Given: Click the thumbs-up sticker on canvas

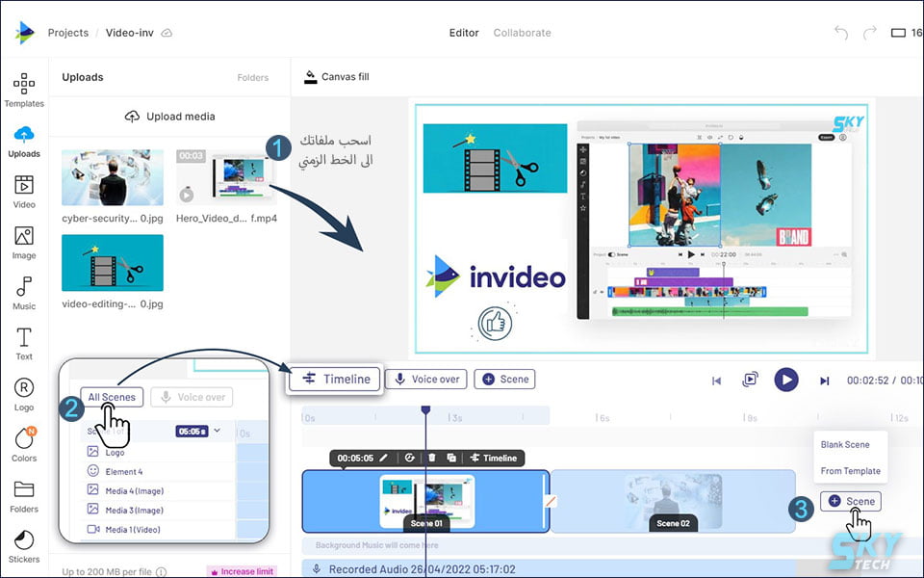Looking at the screenshot, I should click(x=495, y=323).
